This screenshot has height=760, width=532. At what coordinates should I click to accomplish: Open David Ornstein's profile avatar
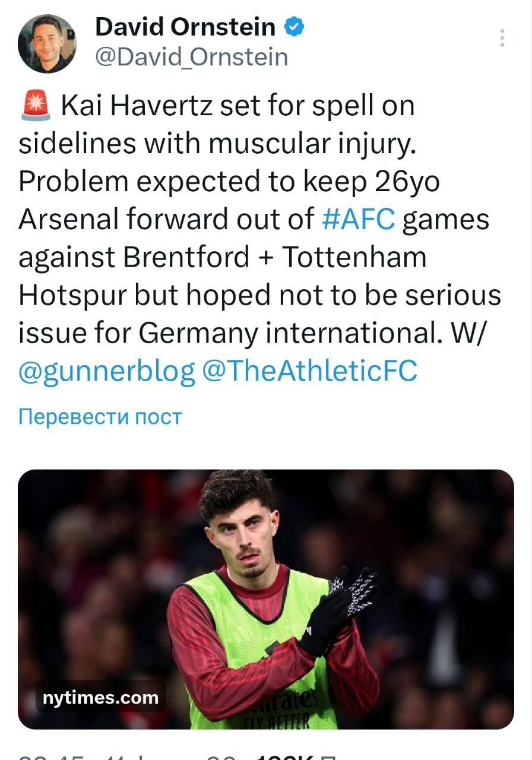(47, 43)
